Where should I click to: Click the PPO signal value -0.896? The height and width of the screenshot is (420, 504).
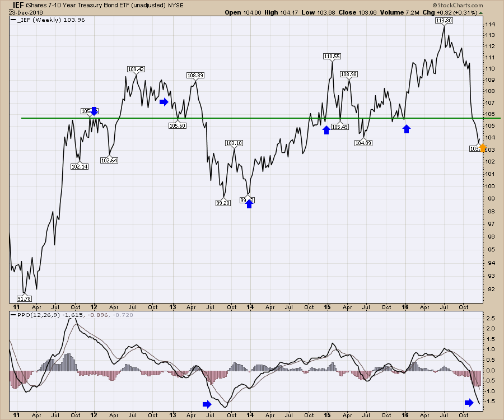pos(97,315)
